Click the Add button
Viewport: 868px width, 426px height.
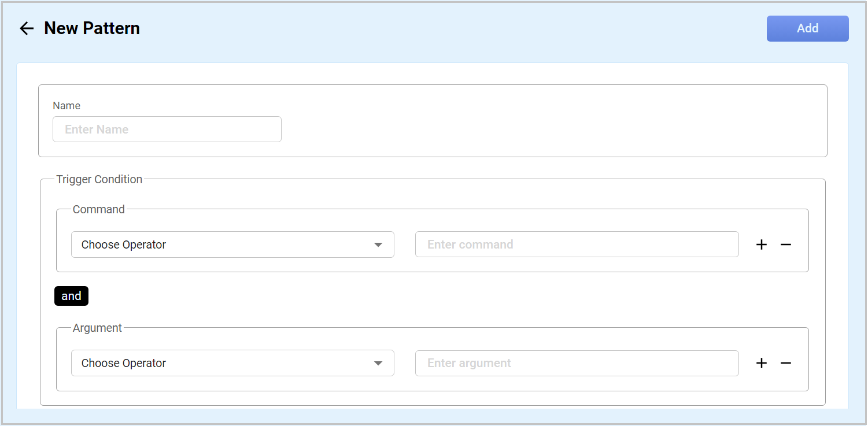(807, 28)
